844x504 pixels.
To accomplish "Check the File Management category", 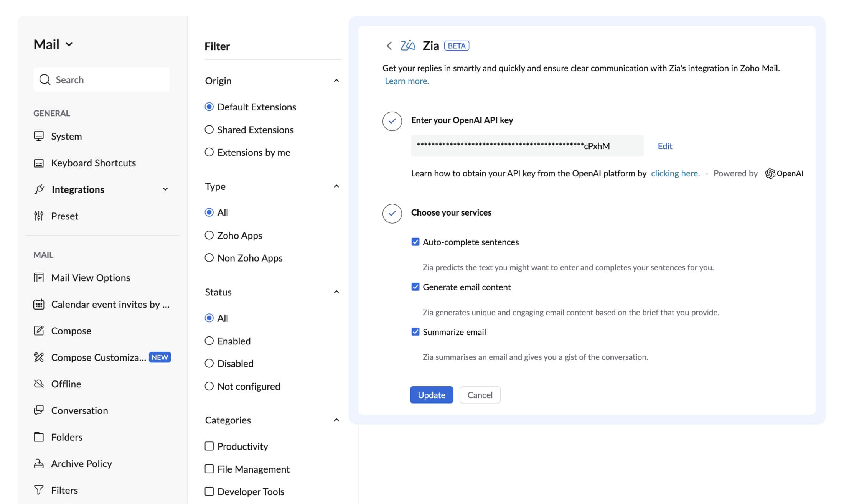I will [209, 469].
